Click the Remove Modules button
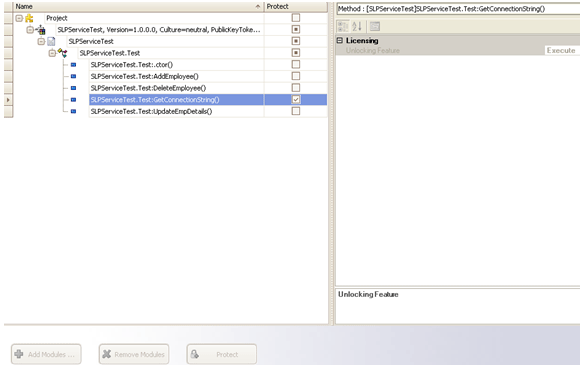Image resolution: width=583 pixels, height=369 pixels. pos(134,354)
